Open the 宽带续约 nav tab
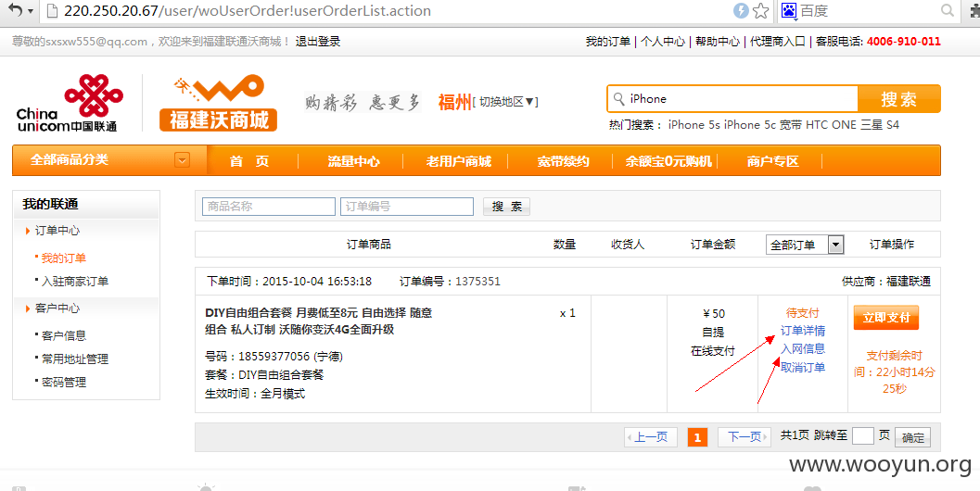 pyautogui.click(x=563, y=161)
